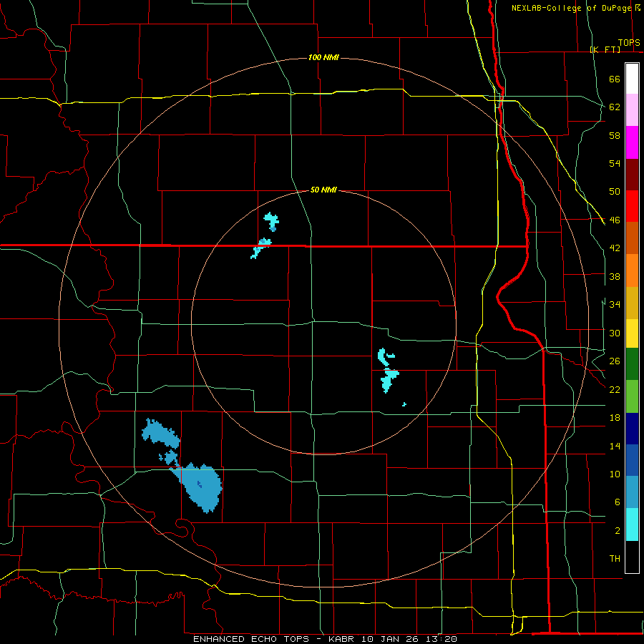Viewport: 644px width, 644px height.
Task: Click the navy 14-18 legend swatch
Action: pyautogui.click(x=632, y=429)
